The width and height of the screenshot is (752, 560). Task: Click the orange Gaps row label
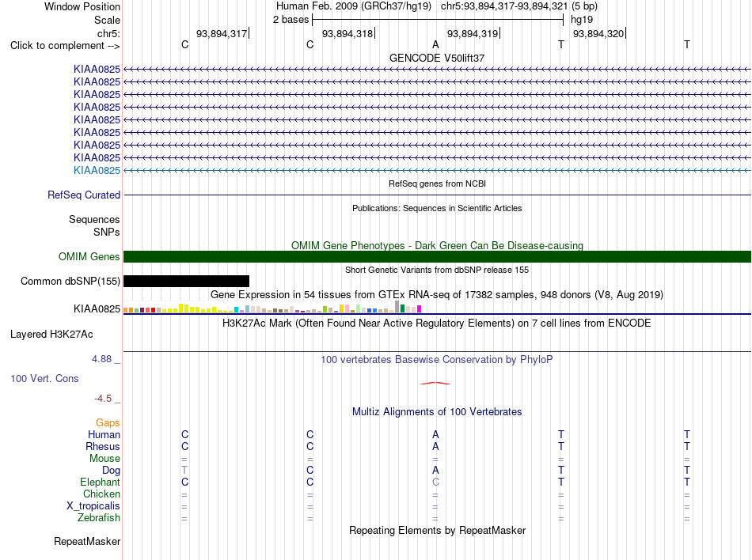108,422
